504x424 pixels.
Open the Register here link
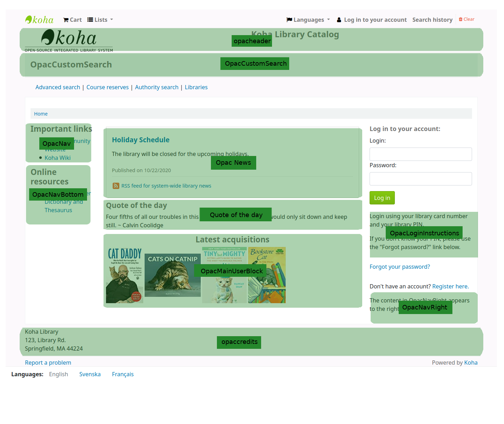tap(450, 286)
